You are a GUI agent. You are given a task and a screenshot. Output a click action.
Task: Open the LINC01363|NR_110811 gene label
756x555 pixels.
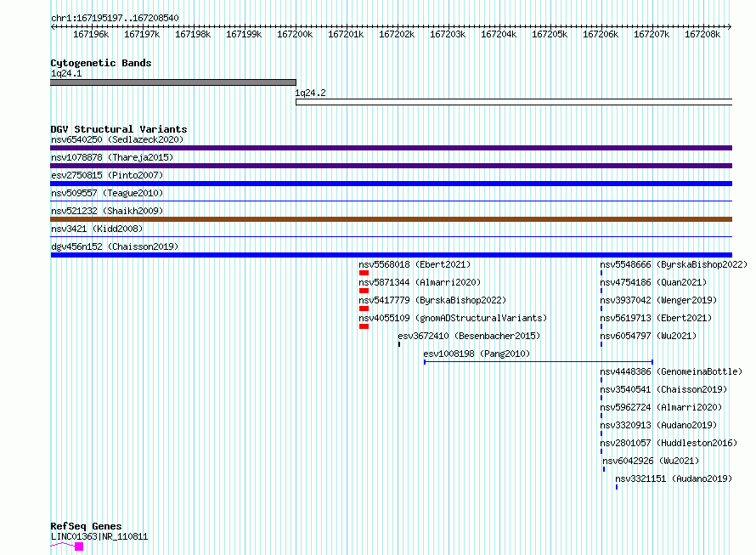click(99, 536)
